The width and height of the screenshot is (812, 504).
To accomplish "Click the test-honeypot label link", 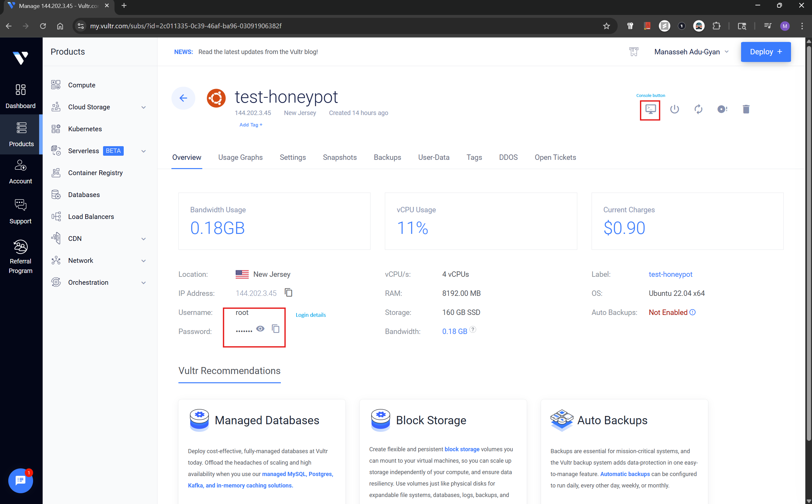I will coord(670,274).
